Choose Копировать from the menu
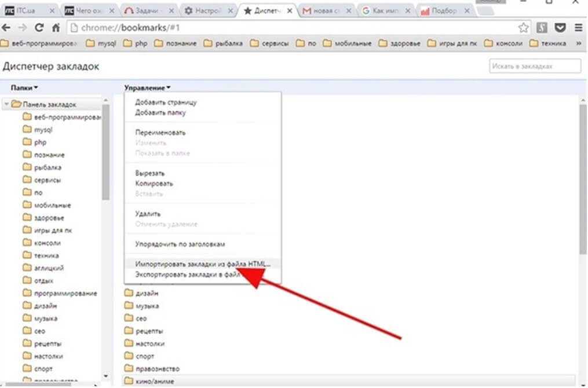This screenshot has width=588, height=388. point(203,184)
